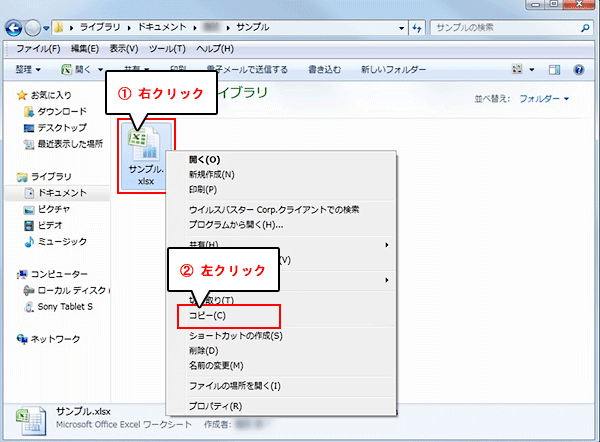Open ローカル ディスク in the sidebar
The image size is (600, 442).
(72, 290)
